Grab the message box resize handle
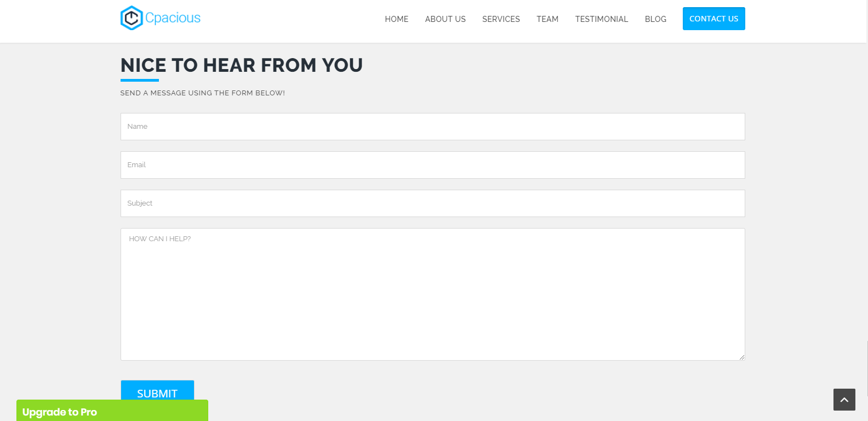868x421 pixels. coord(741,357)
